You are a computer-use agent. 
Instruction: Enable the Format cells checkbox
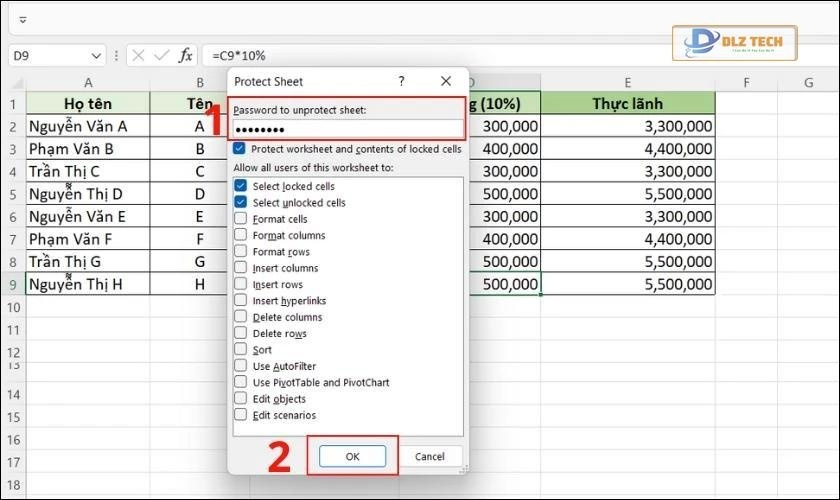pyautogui.click(x=240, y=219)
